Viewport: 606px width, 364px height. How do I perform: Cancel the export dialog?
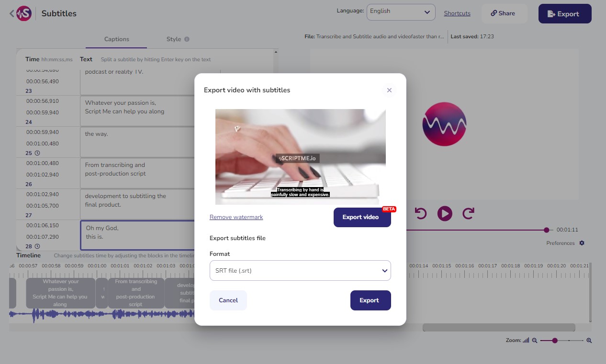pos(228,300)
